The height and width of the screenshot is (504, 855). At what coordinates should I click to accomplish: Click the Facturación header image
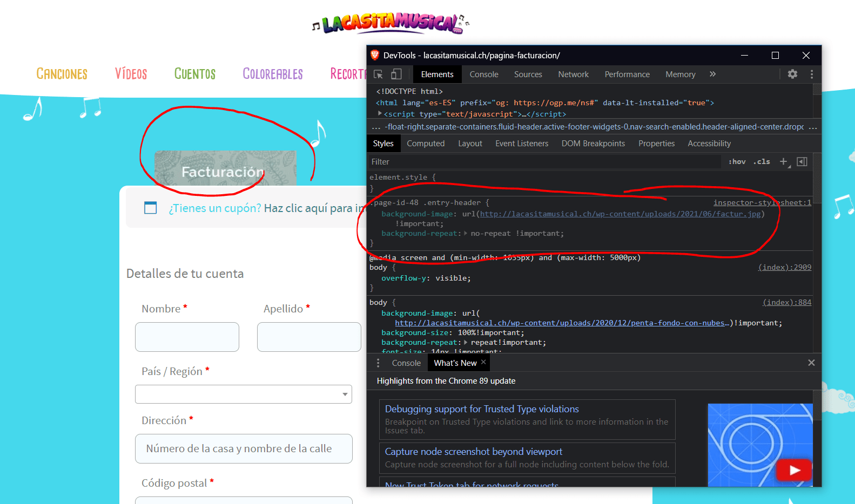point(225,168)
